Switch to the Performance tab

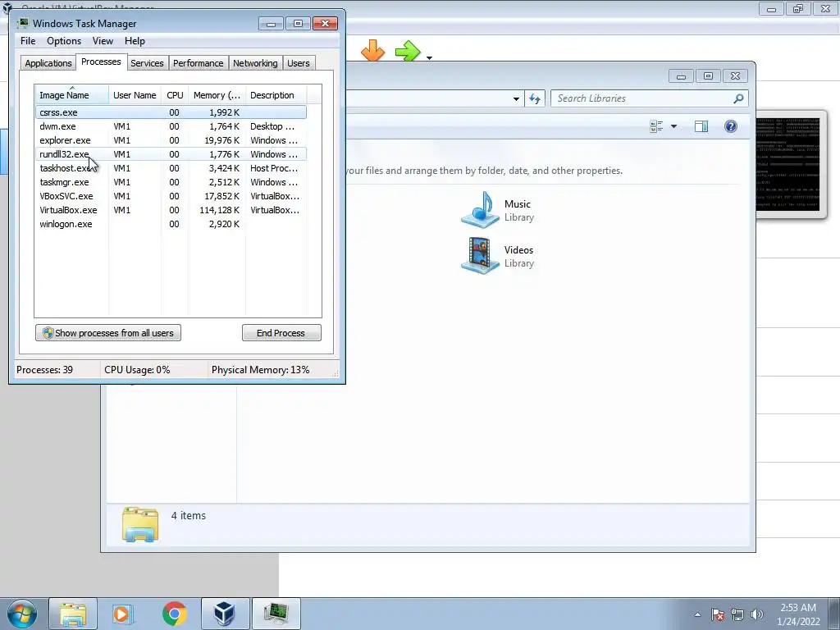pos(198,63)
